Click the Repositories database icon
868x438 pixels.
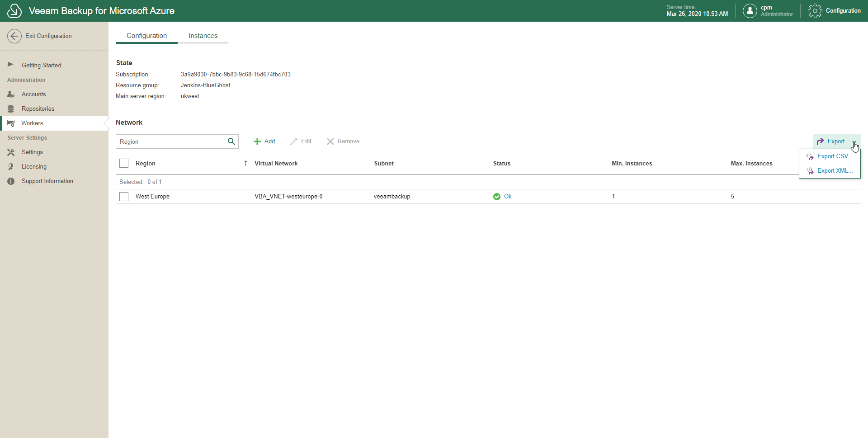(x=11, y=108)
